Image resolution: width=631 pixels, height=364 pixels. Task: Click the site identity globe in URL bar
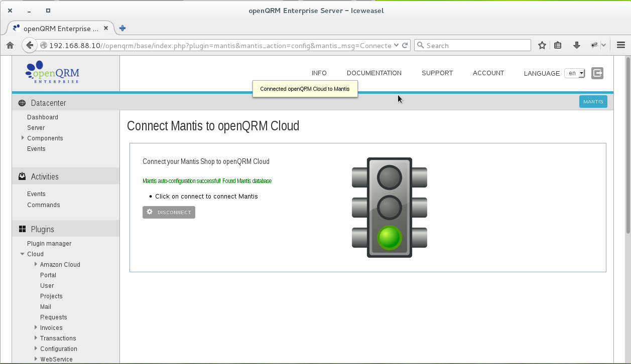(44, 45)
